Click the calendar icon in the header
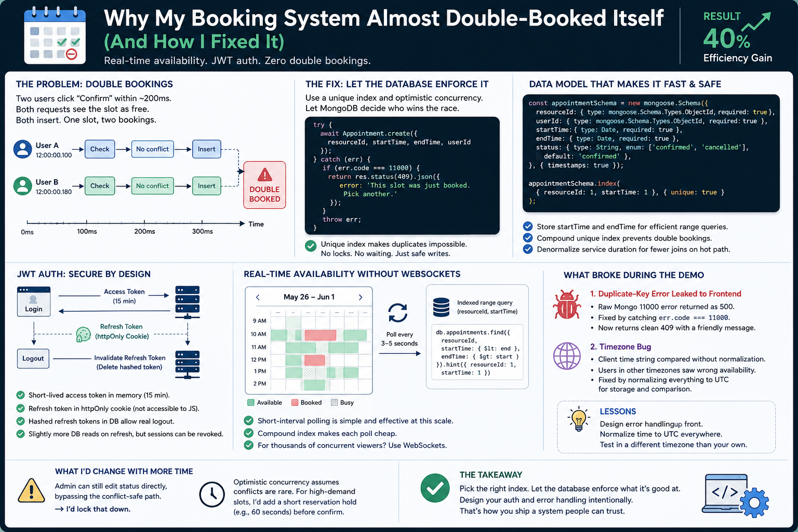This screenshot has height=532, width=798. 55,35
